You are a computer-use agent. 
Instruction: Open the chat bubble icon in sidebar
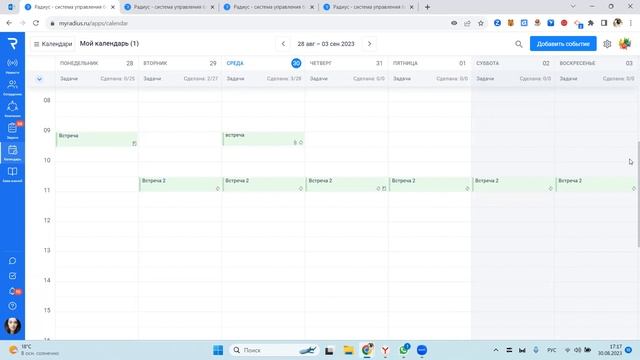point(12,261)
